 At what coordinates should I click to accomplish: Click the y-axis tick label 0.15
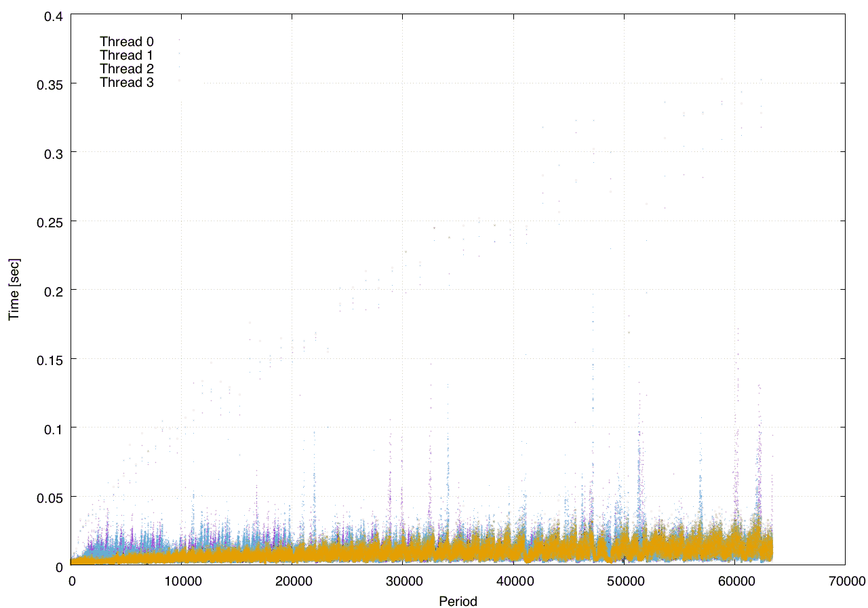[x=51, y=359]
